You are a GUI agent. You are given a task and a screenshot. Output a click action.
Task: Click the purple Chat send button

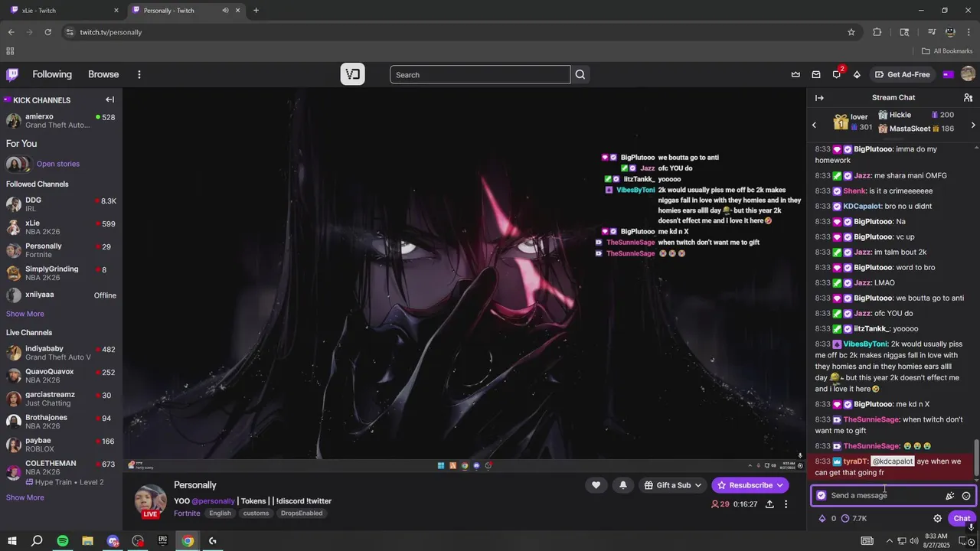click(x=962, y=518)
